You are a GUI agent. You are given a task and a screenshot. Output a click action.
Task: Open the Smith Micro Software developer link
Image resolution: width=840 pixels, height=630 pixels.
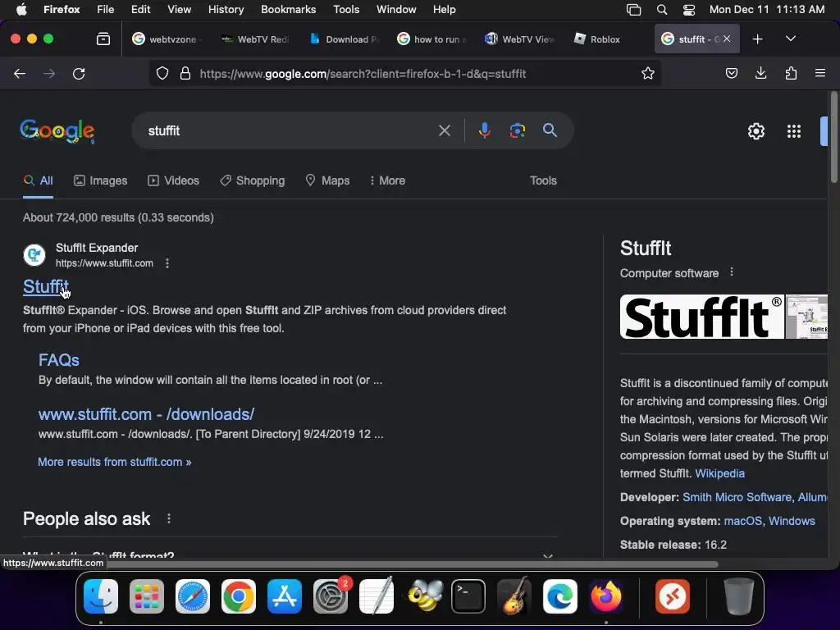[737, 497]
